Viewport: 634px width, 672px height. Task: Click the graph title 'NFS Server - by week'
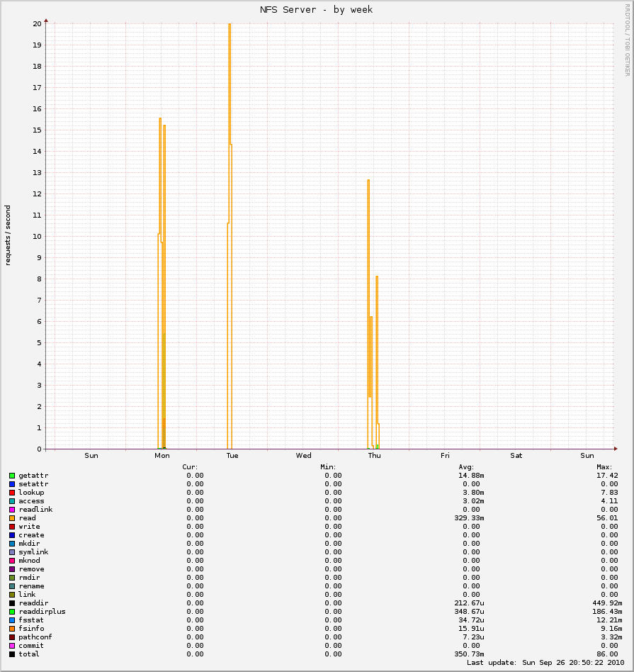click(316, 9)
